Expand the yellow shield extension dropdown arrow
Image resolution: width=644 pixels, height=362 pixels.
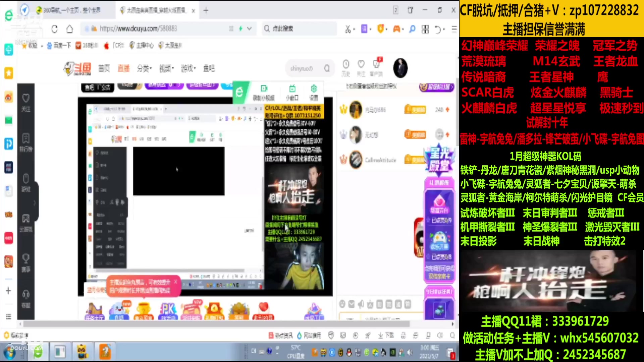pos(386,29)
